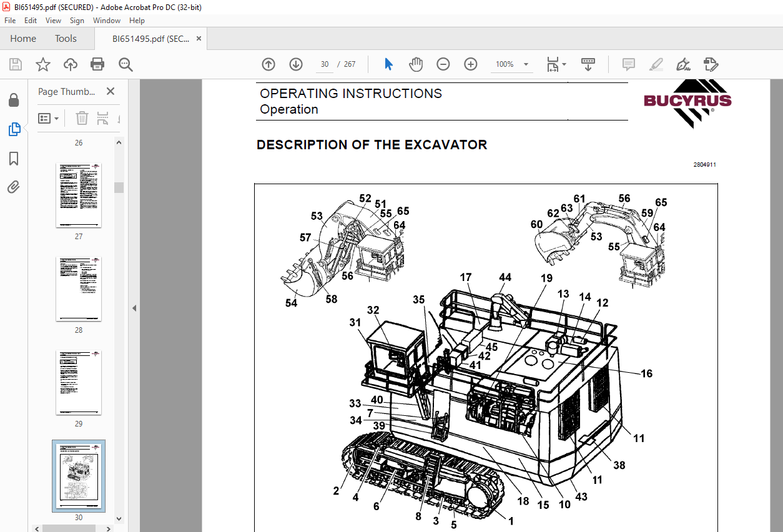Click drawing number 2804911 text
The image size is (783, 532).
704,165
